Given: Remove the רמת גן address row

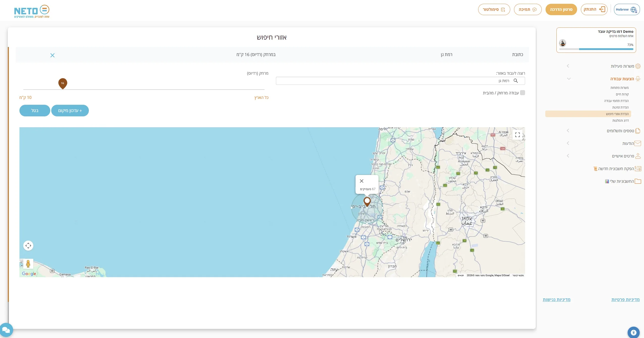Looking at the screenshot, I should [53, 55].
